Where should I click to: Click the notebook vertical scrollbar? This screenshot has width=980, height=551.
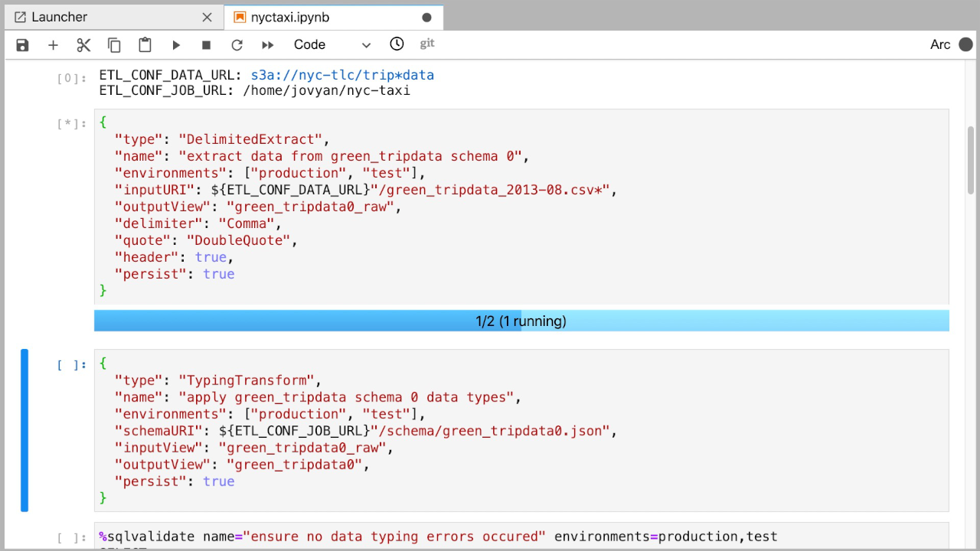point(972,160)
